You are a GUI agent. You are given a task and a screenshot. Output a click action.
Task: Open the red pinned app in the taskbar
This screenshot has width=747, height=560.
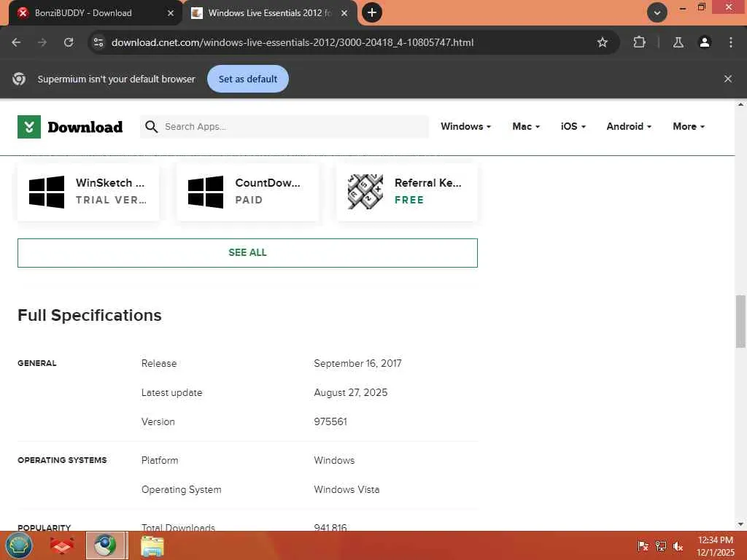pos(62,545)
